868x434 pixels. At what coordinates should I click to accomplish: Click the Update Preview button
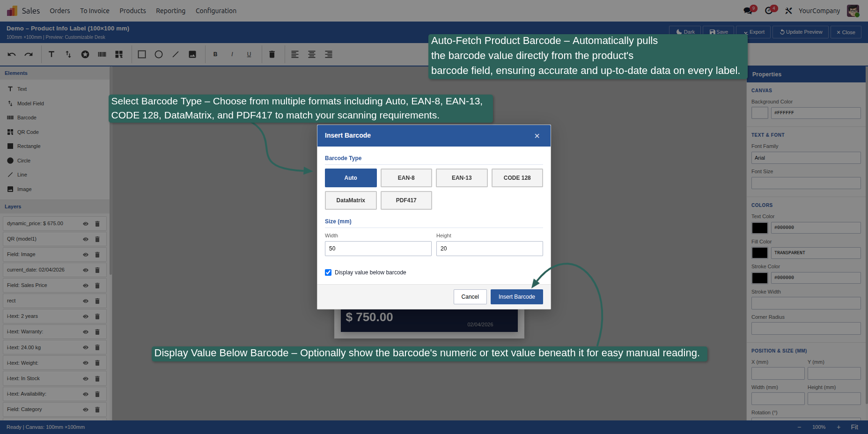(801, 32)
